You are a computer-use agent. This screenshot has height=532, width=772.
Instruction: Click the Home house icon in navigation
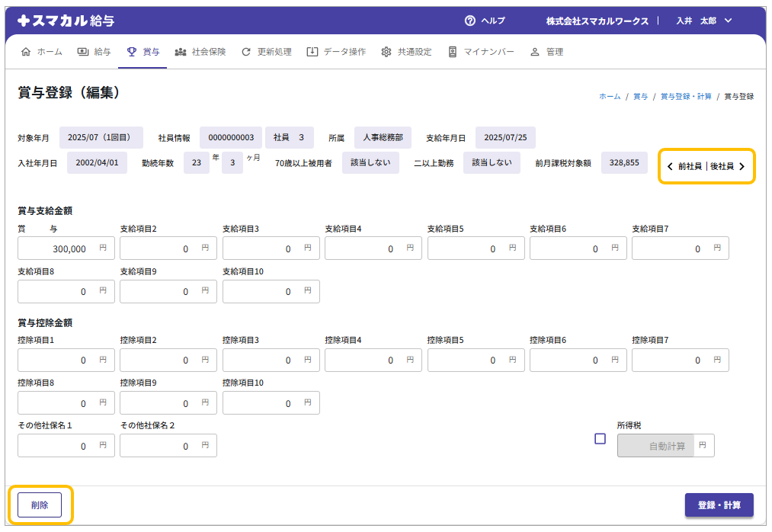coord(26,52)
